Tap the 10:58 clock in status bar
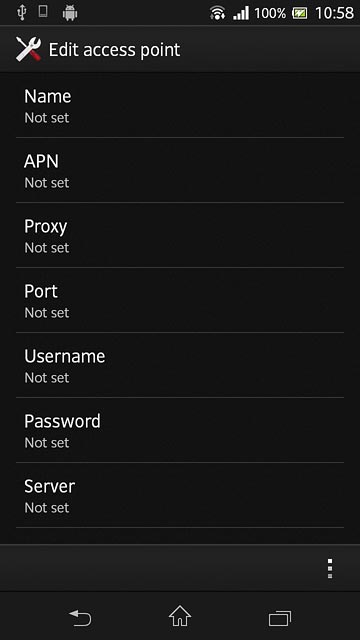The width and height of the screenshot is (360, 640). [x=334, y=13]
